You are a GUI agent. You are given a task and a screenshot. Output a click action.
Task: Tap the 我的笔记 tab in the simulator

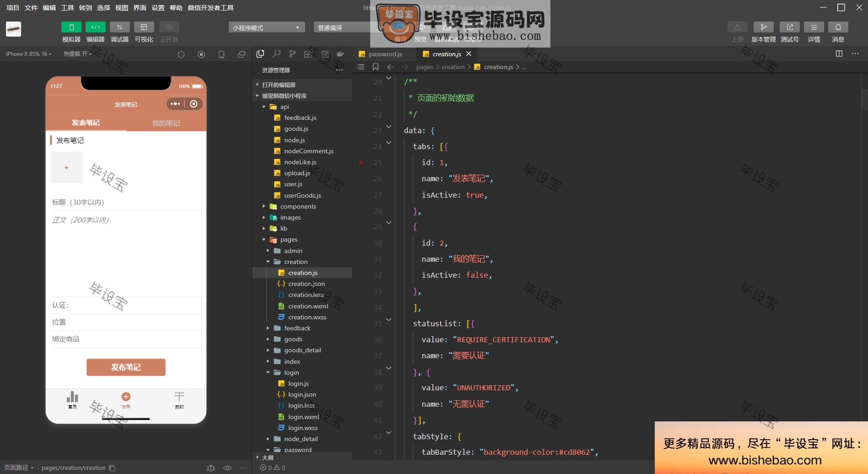tap(166, 123)
